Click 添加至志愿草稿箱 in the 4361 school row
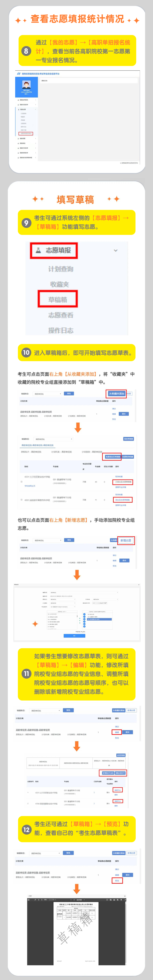The width and height of the screenshot is (153, 980). (x=123, y=500)
